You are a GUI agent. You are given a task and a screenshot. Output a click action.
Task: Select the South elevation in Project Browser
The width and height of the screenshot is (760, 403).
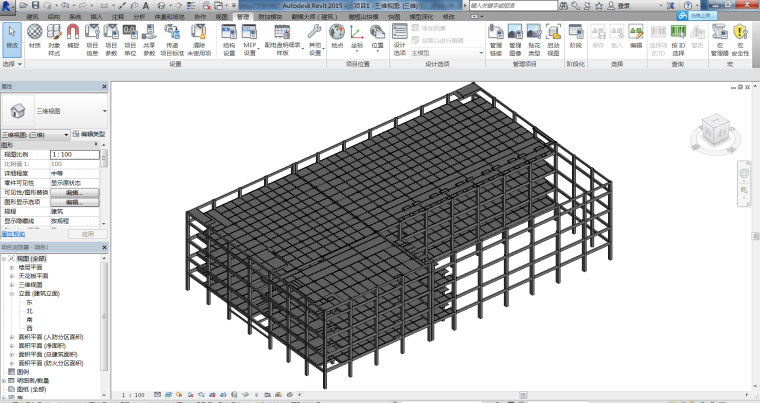[29, 319]
